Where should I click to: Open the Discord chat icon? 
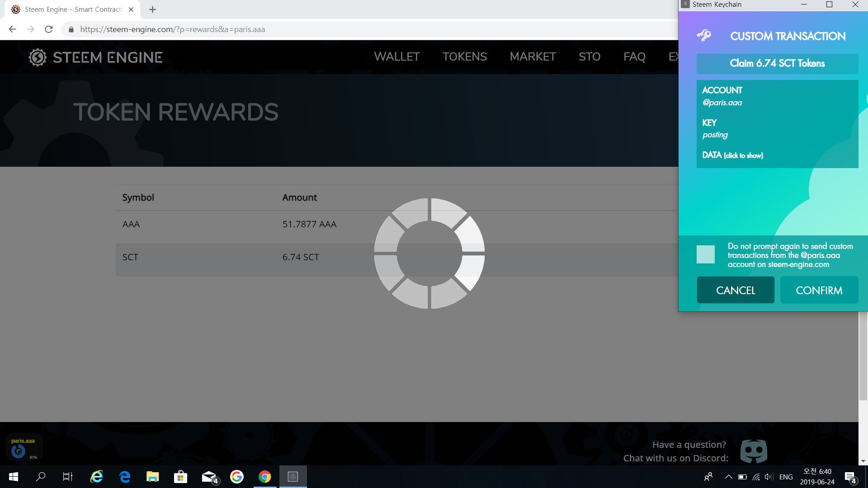pyautogui.click(x=754, y=451)
